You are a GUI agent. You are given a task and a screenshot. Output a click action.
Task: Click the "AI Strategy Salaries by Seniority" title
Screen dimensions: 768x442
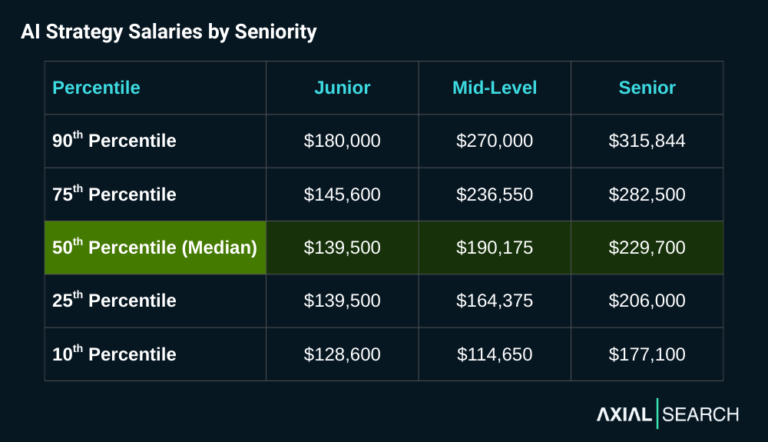[168, 32]
